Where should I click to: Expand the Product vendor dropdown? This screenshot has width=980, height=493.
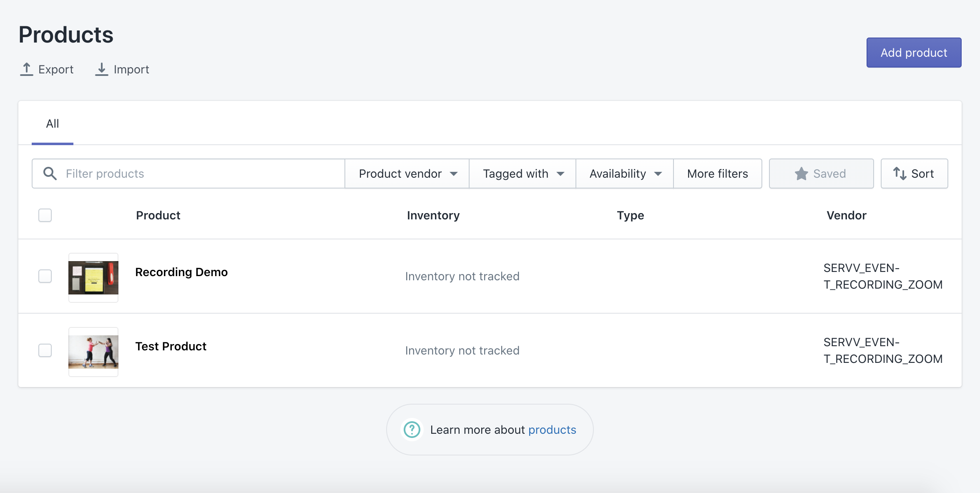point(407,174)
